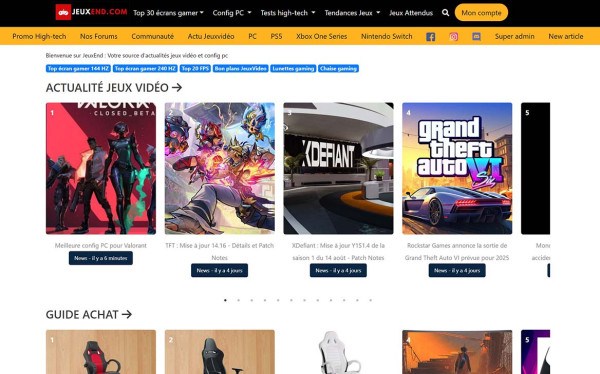
Task: Click the News - il y a 6 minutes badge
Action: (101, 258)
